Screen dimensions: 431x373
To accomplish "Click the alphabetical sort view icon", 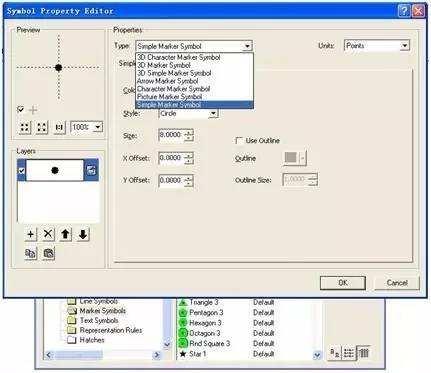I will tap(334, 353).
